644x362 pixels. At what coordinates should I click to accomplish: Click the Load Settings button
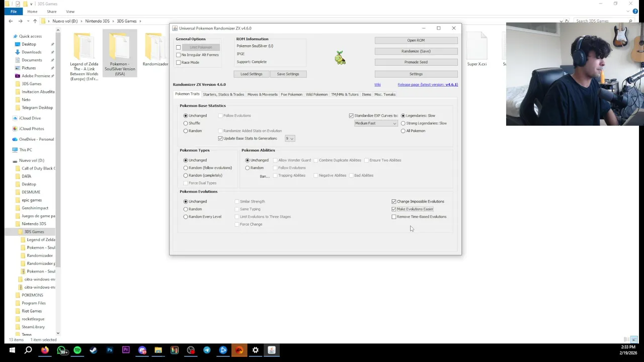tap(252, 74)
